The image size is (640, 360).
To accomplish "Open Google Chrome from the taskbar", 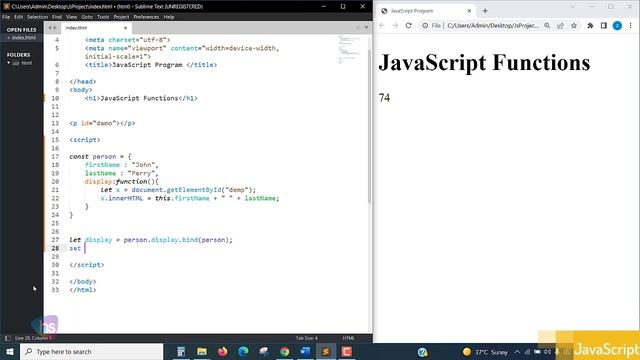I will click(284, 351).
